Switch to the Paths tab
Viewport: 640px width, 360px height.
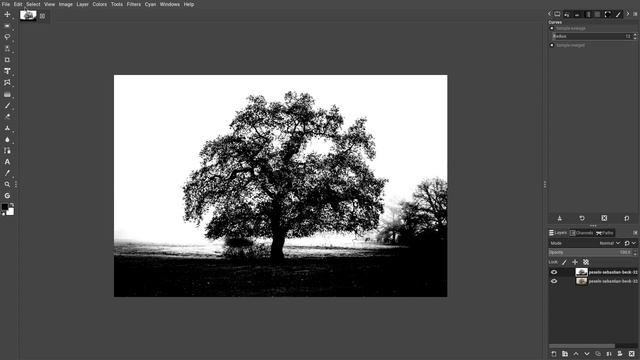[605, 233]
